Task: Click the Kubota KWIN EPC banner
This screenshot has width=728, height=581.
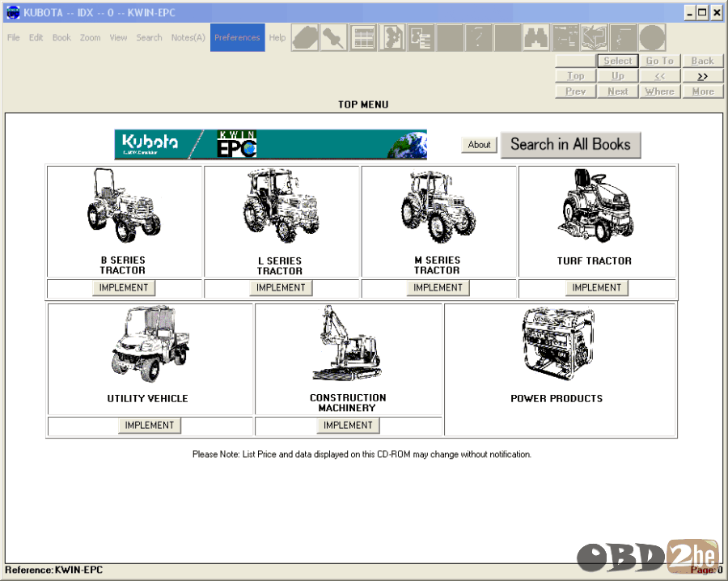Action: 271,144
